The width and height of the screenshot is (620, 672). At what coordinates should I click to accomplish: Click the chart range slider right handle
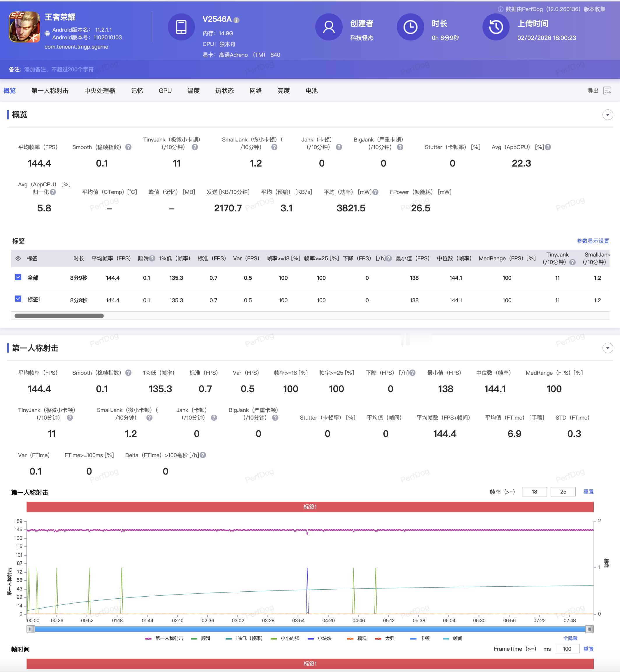589,629
